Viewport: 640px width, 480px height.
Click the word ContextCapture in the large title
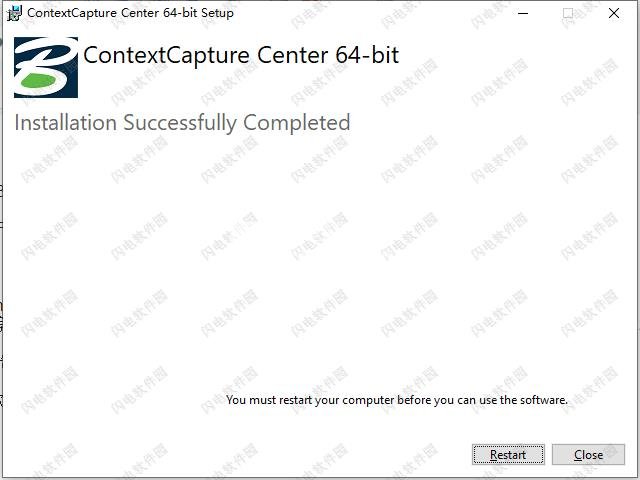pyautogui.click(x=167, y=56)
